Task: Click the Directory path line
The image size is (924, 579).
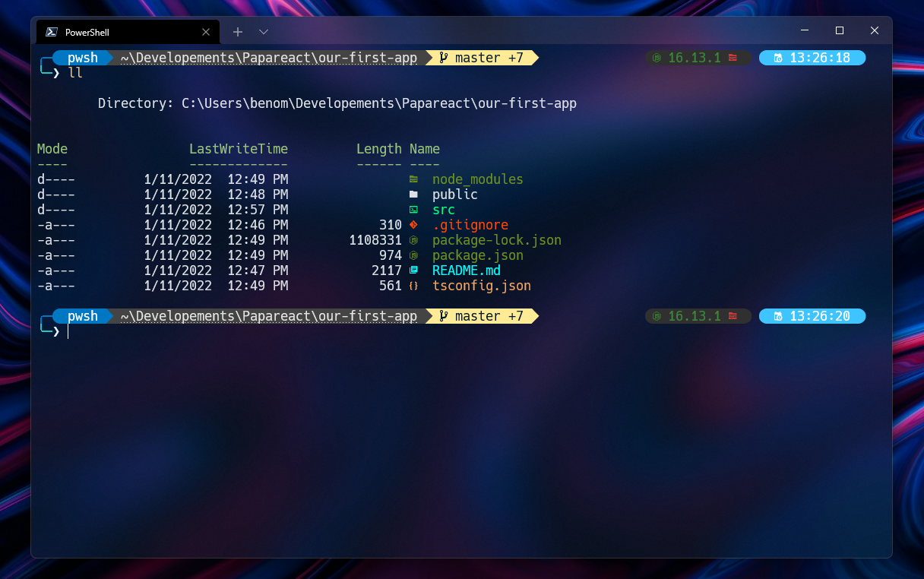Action: 337,103
